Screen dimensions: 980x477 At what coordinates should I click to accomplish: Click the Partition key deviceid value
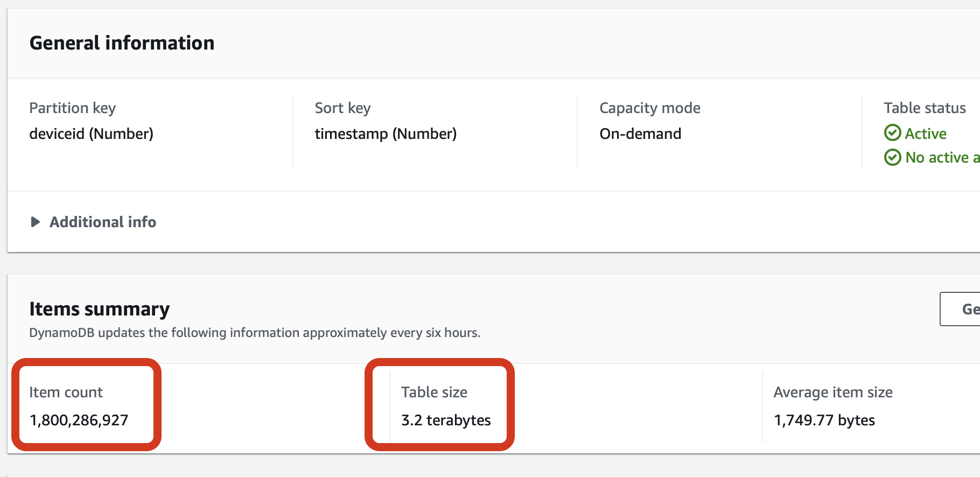tap(92, 134)
